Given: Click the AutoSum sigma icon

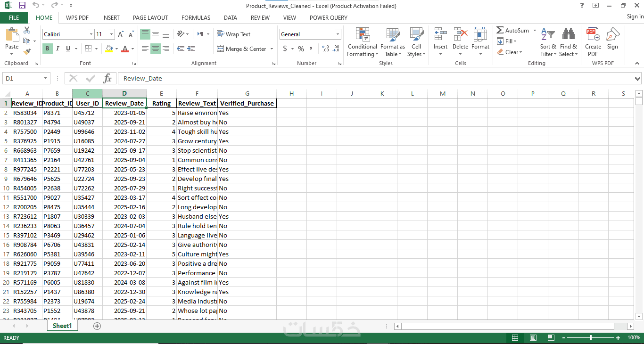Looking at the screenshot, I should click(500, 30).
